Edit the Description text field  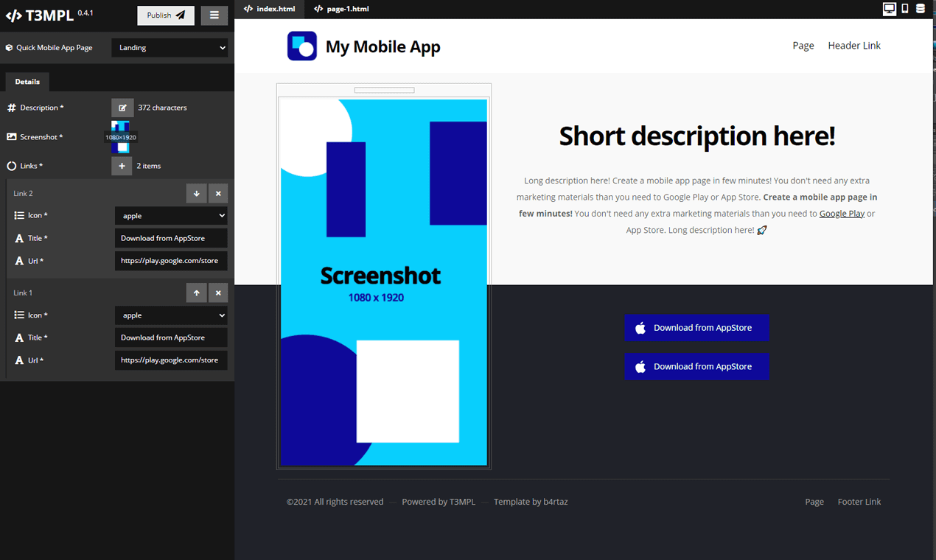(122, 108)
